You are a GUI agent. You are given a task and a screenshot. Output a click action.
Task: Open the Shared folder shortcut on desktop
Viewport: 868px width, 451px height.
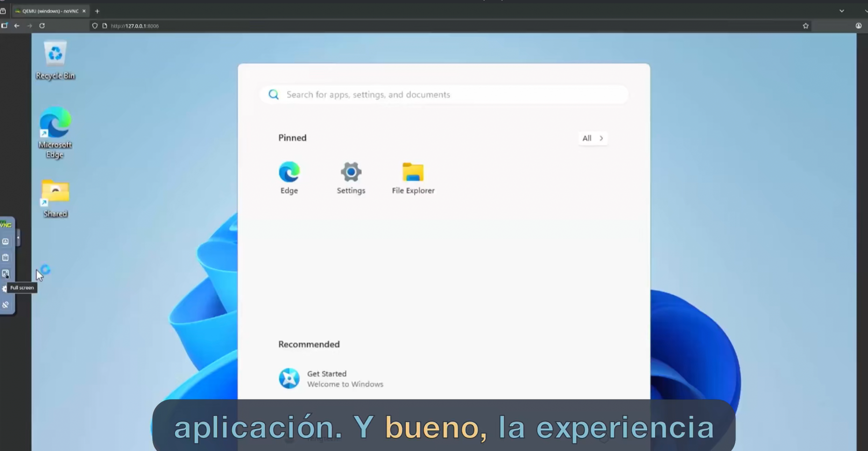[55, 198]
